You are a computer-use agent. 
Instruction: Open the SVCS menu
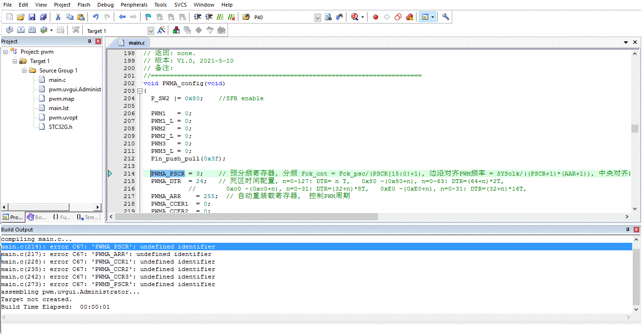pos(180,5)
